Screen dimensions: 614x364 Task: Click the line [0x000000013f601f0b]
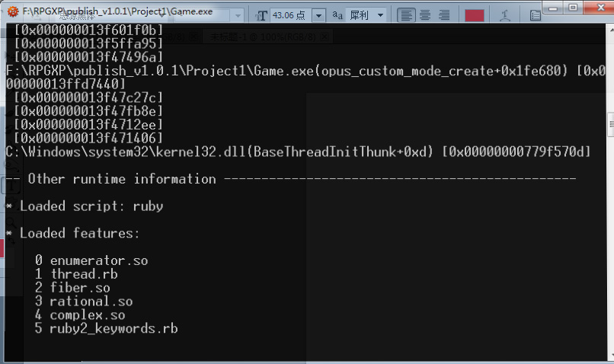tap(88, 30)
